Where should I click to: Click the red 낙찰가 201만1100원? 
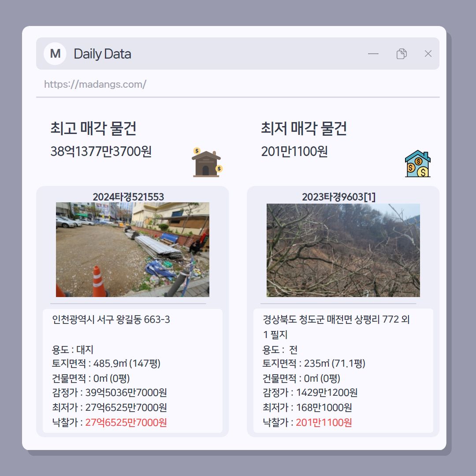click(x=324, y=422)
